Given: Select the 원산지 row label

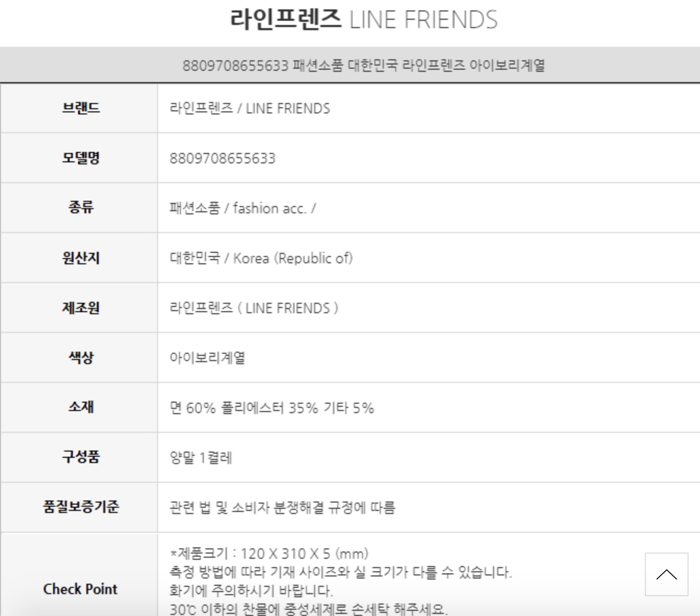Looking at the screenshot, I should click(x=81, y=258).
